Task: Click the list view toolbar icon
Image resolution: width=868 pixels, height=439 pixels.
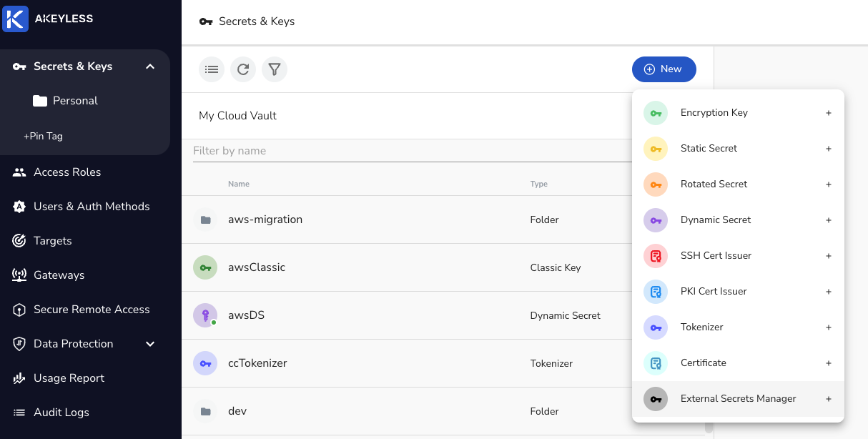Action: tap(212, 69)
